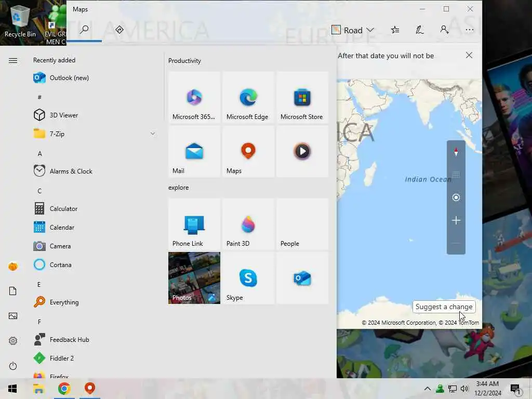Click the Power button in Start sidebar
The image size is (532, 399).
coord(13,366)
